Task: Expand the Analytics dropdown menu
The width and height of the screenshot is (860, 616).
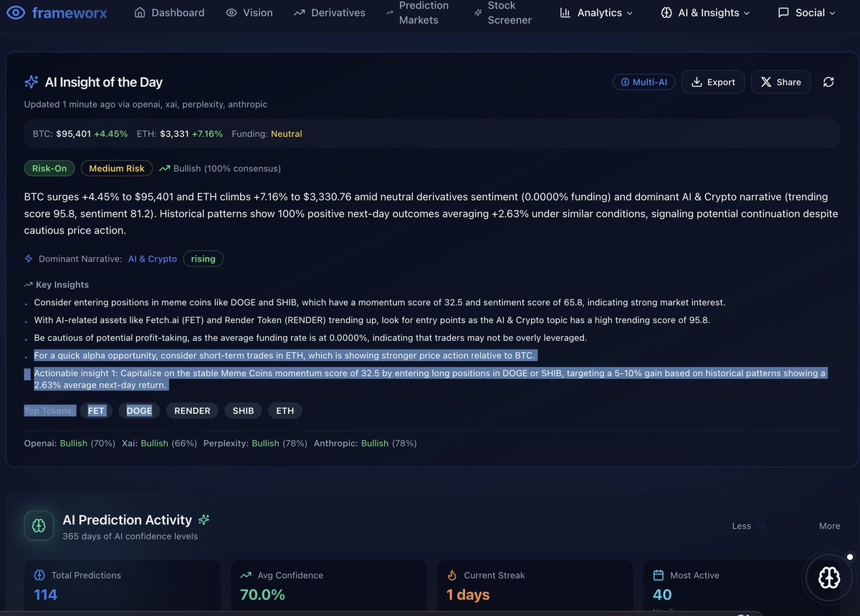Action: pos(596,13)
